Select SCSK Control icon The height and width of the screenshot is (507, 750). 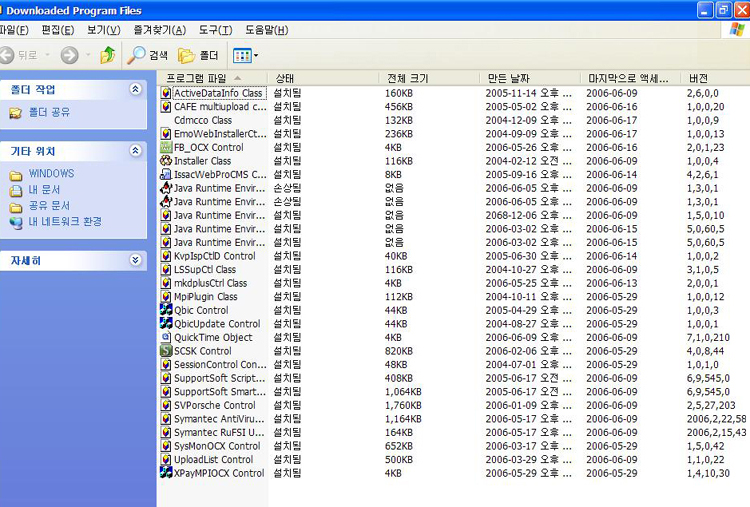tap(165, 351)
